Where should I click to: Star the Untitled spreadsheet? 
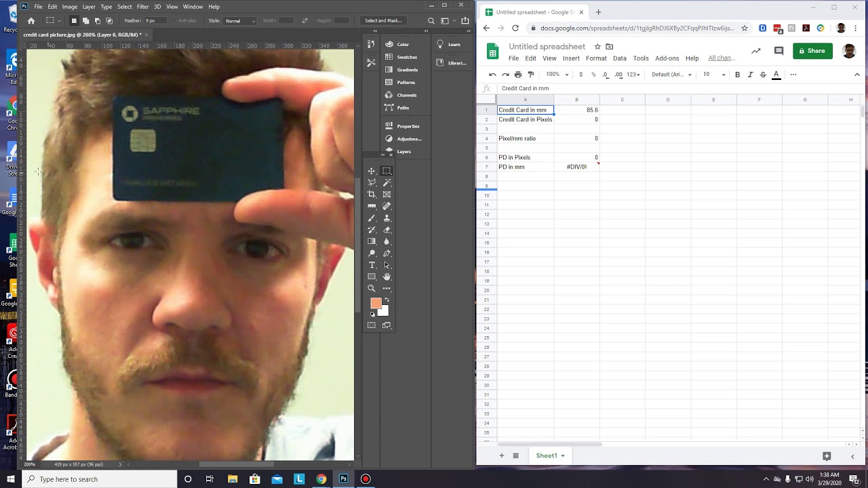pyautogui.click(x=597, y=47)
